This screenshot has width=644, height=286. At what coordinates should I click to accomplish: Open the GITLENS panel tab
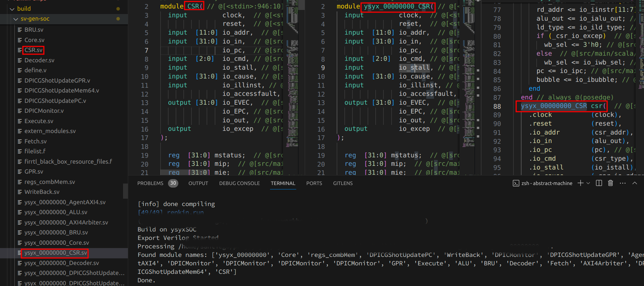click(343, 183)
